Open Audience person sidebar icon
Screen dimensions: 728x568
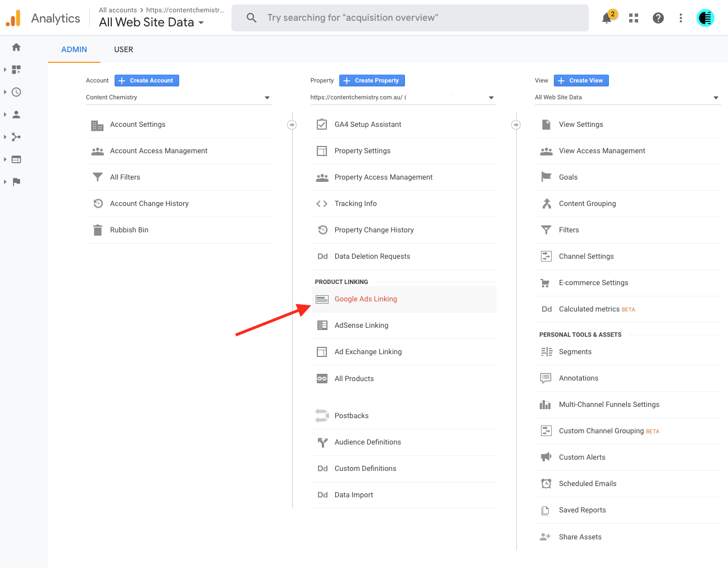click(16, 114)
